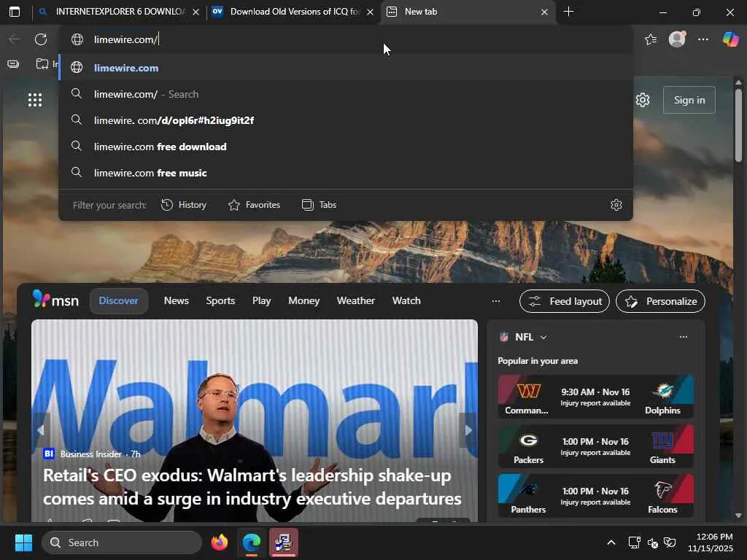Open a new tab with plus button
This screenshot has width=747, height=560.
coord(568,12)
